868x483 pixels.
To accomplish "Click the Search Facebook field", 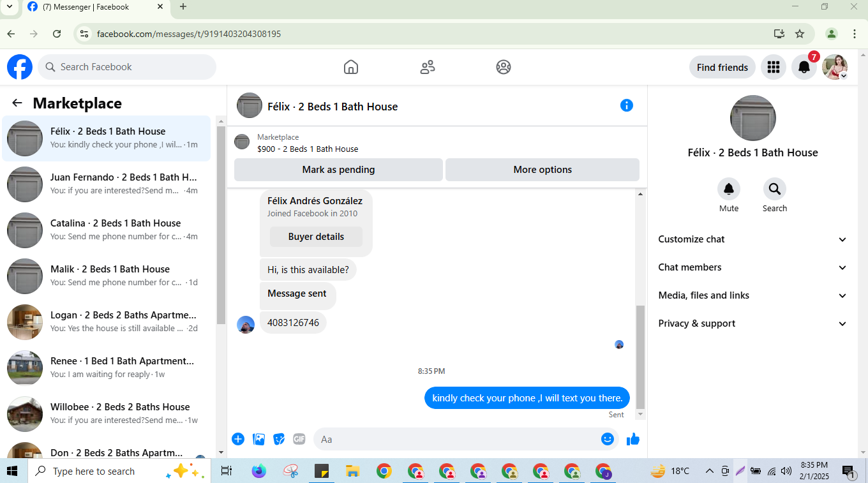I will point(127,67).
